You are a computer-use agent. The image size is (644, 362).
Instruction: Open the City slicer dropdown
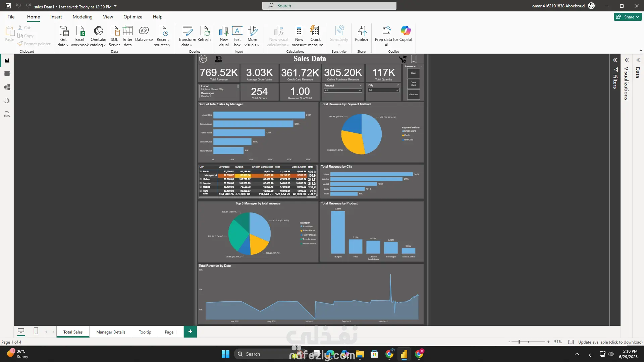tap(383, 90)
